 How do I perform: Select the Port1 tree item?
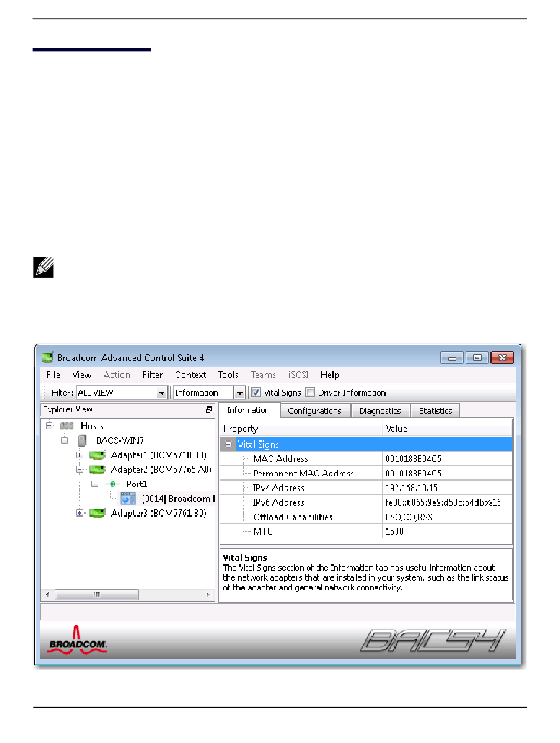pyautogui.click(x=136, y=484)
